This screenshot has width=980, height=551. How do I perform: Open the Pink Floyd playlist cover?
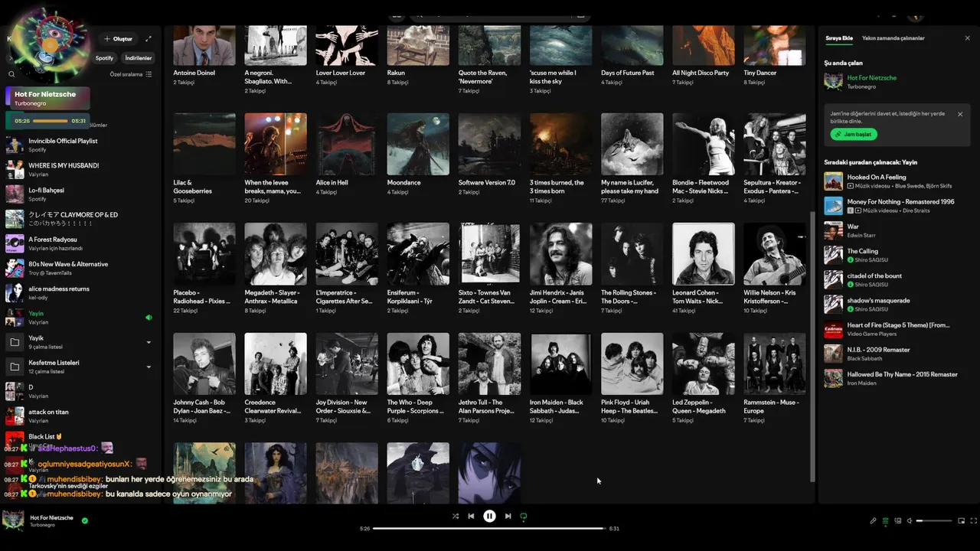click(x=632, y=364)
